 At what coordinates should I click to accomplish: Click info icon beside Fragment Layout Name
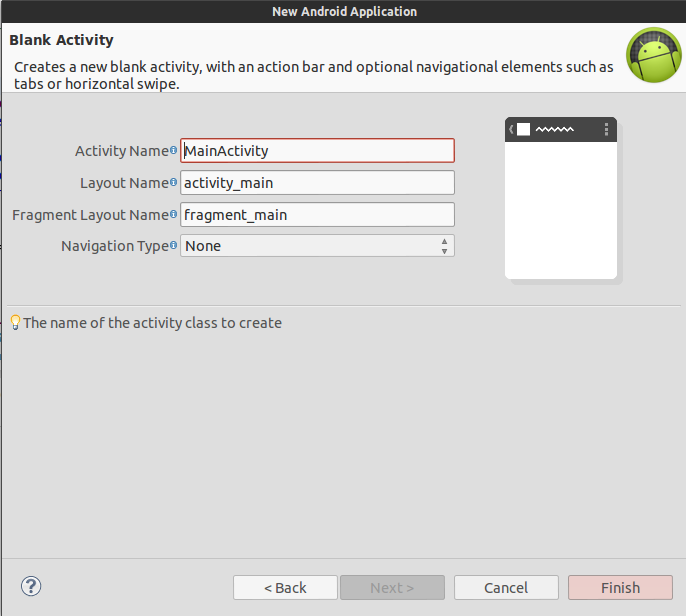point(173,214)
